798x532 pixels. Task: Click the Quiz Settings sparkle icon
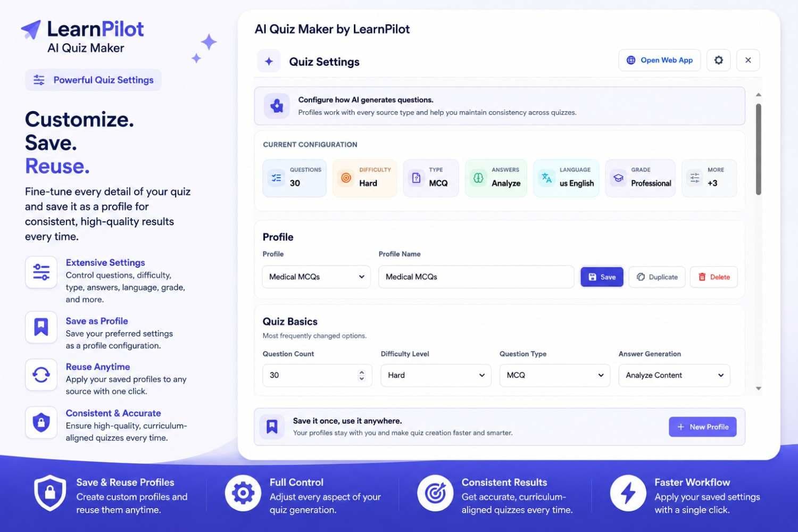269,61
